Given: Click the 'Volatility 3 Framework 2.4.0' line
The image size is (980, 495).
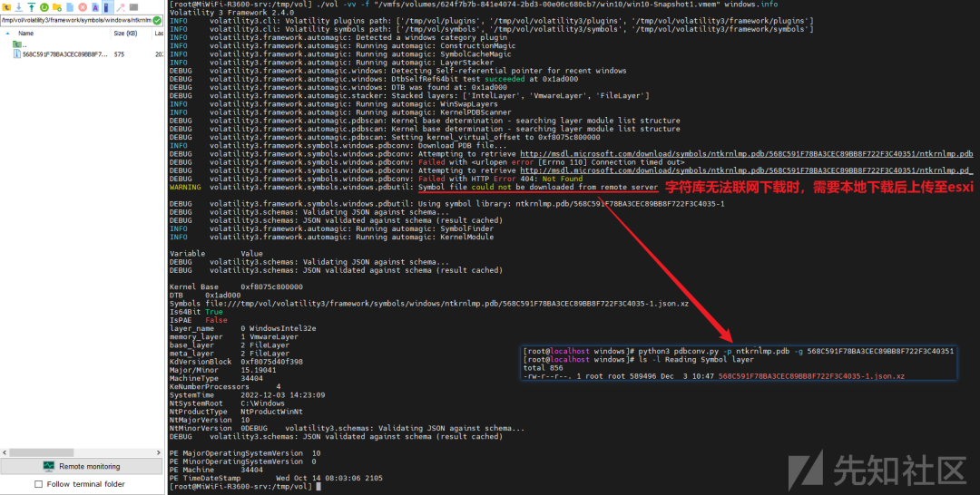Looking at the screenshot, I should [232, 13].
